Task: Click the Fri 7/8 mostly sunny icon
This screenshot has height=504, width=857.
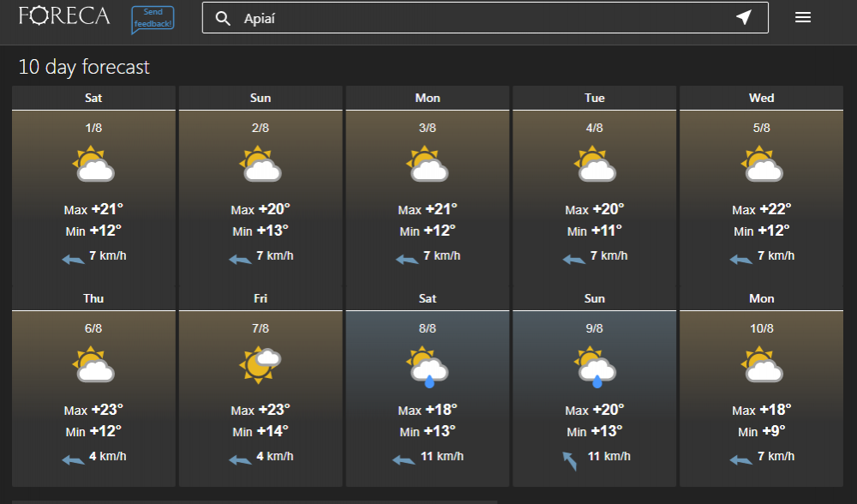Action: click(x=261, y=365)
